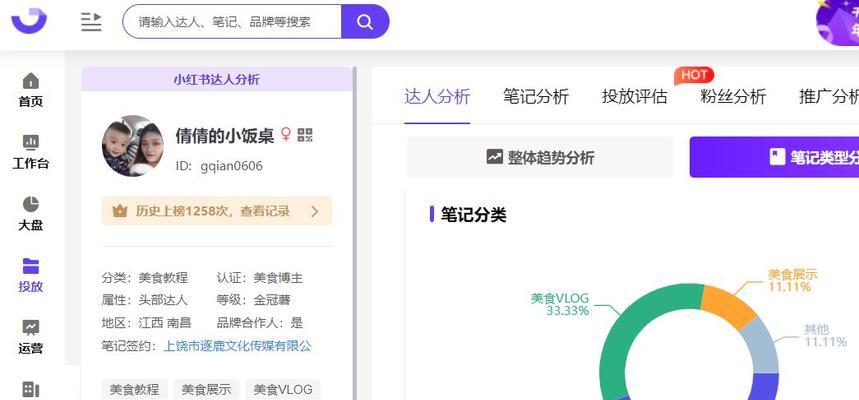Click the 分类：美食教程 info text
The width and height of the screenshot is (859, 400).
pyautogui.click(x=145, y=278)
